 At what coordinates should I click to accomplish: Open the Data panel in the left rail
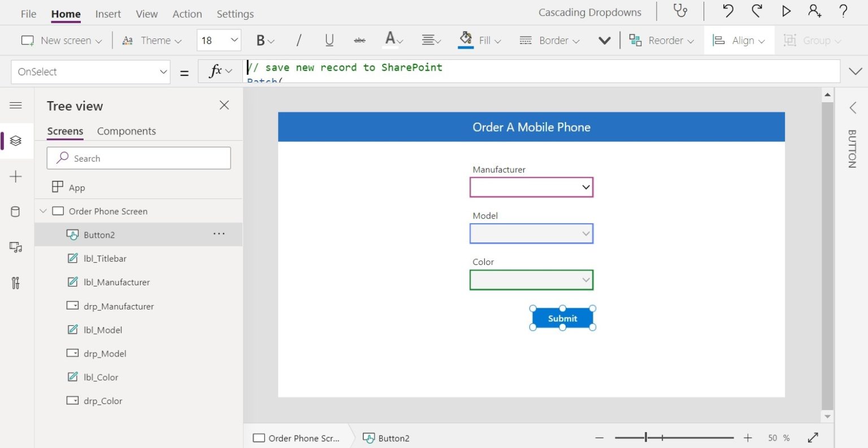click(x=16, y=211)
